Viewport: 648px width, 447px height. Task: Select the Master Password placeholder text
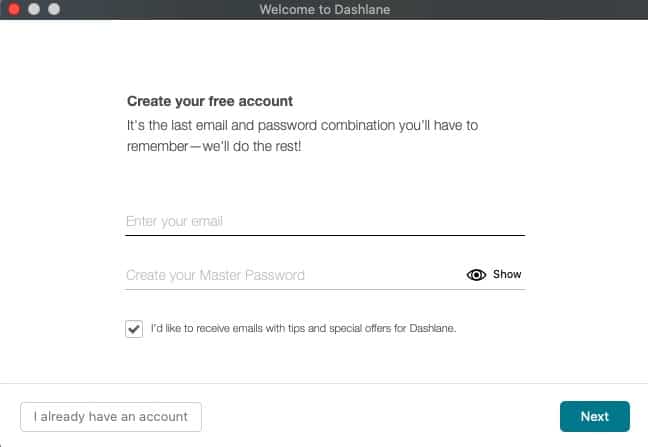pos(215,275)
